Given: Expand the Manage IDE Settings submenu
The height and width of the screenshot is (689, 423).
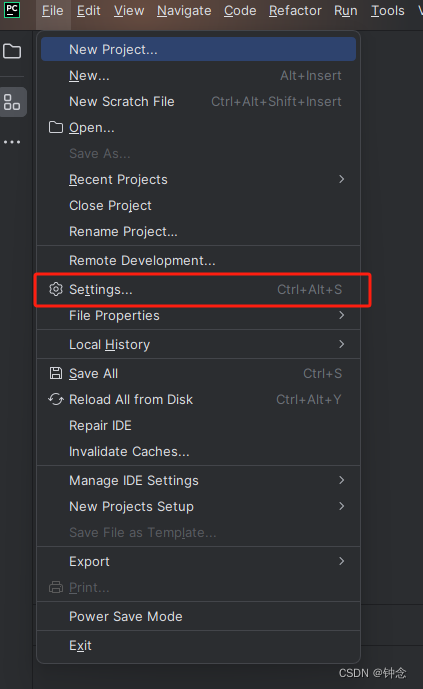Looking at the screenshot, I should pos(199,480).
